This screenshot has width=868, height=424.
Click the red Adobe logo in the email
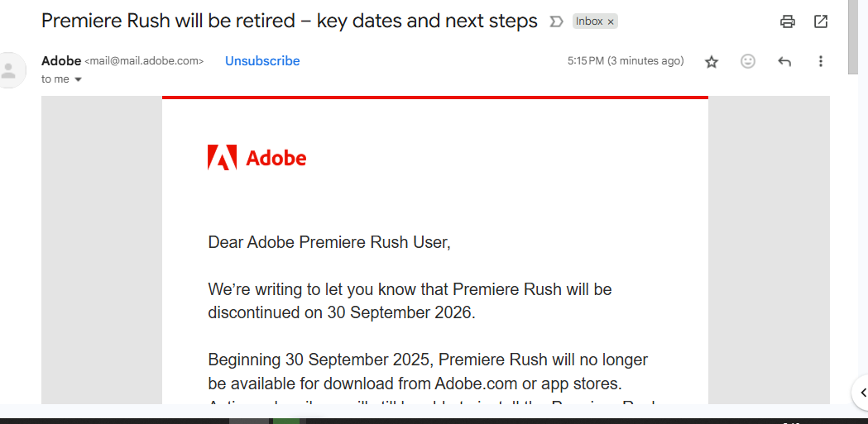(257, 157)
